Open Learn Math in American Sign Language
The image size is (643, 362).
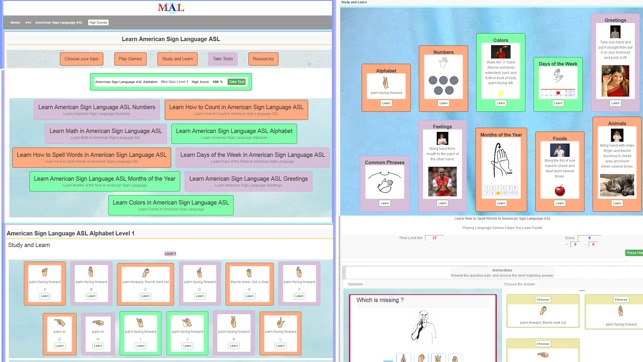coord(106,133)
